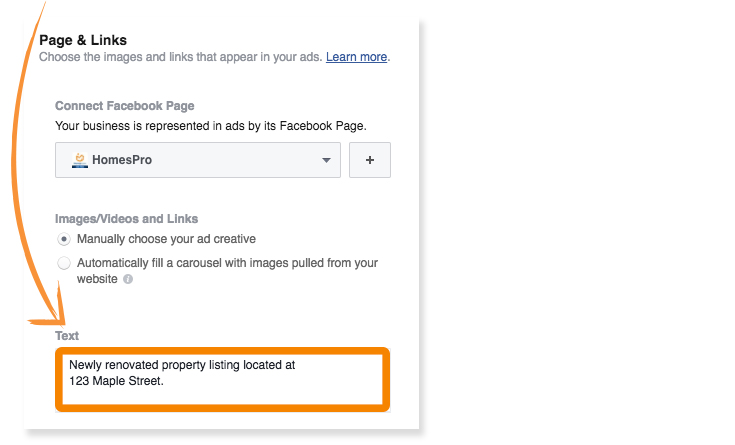
Task: Click the Connect Facebook Page label
Action: 125,106
